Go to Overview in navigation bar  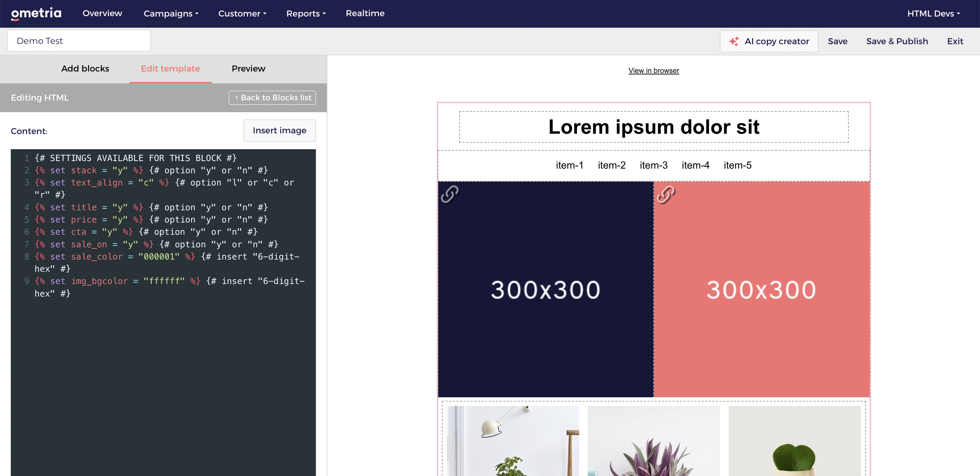tap(102, 13)
